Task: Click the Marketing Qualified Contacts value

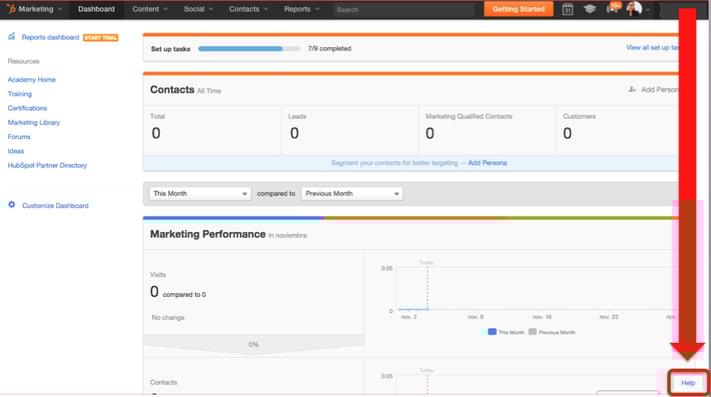Action: (x=430, y=133)
